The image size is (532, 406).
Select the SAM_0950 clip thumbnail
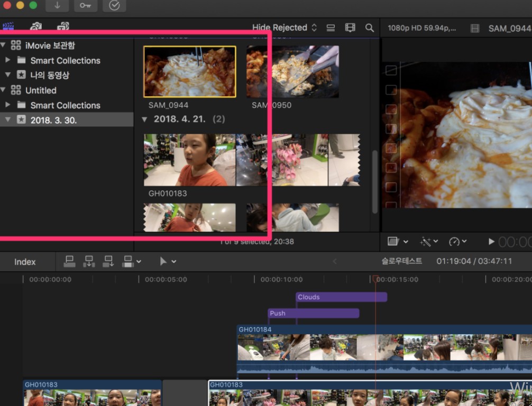292,71
